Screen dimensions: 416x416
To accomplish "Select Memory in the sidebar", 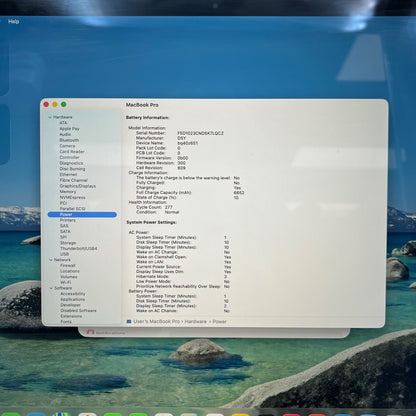I will [x=68, y=192].
